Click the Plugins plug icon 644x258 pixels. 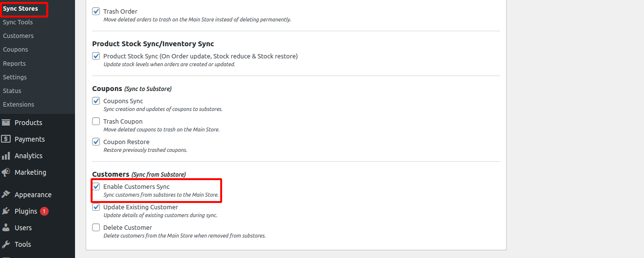(6, 211)
